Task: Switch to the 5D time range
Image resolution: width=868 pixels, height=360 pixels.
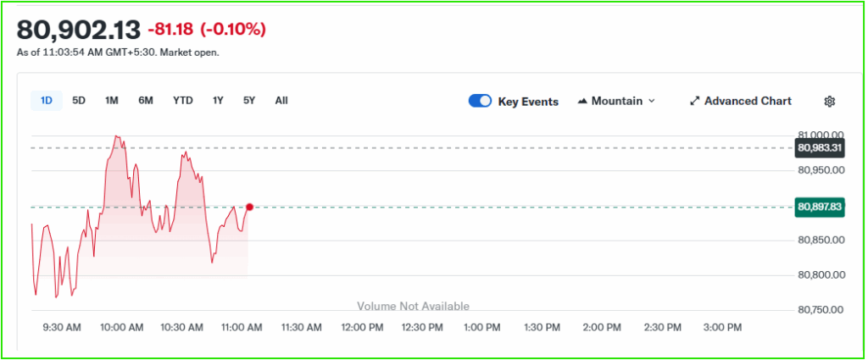Action: pos(79,101)
